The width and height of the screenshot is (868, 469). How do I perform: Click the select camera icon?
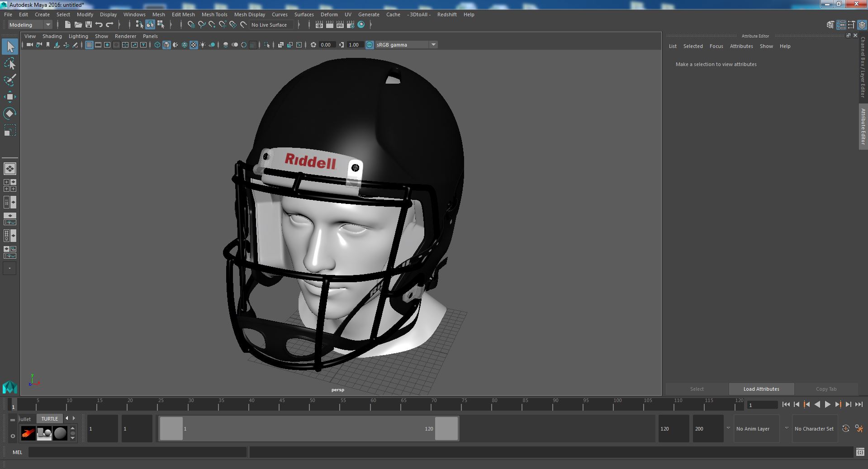(29, 45)
